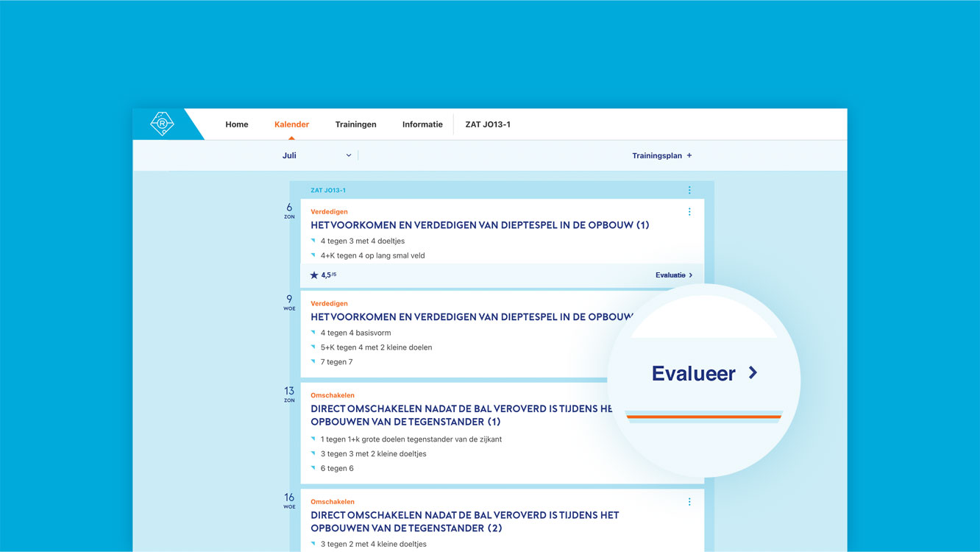Image resolution: width=980 pixels, height=552 pixels.
Task: Click the chevron in magnified Evalueer button
Action: pyautogui.click(x=753, y=373)
